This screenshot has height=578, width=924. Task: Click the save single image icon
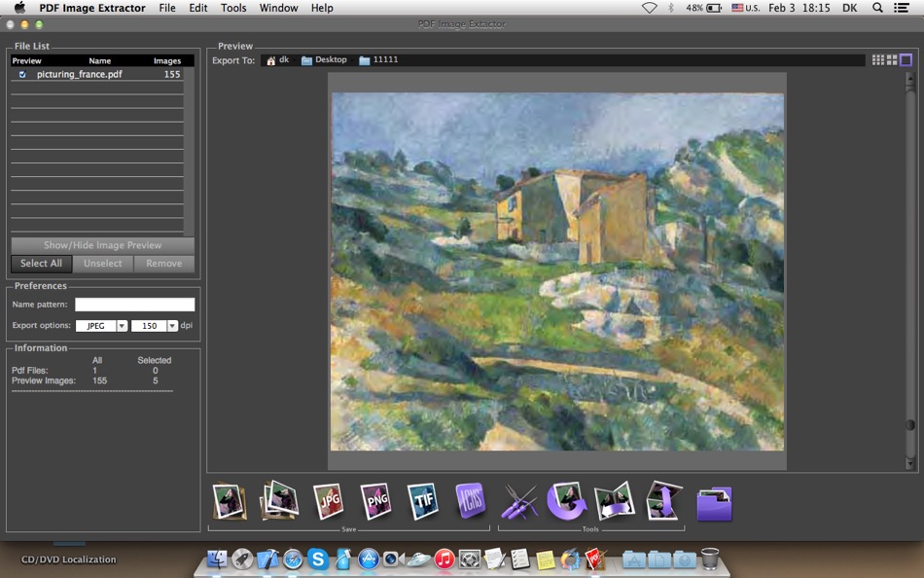point(230,501)
